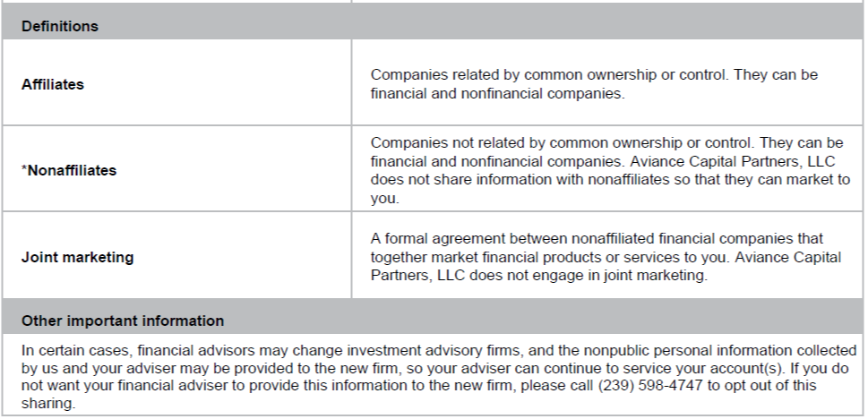
Task: Click the Definitions section header
Action: click(59, 26)
